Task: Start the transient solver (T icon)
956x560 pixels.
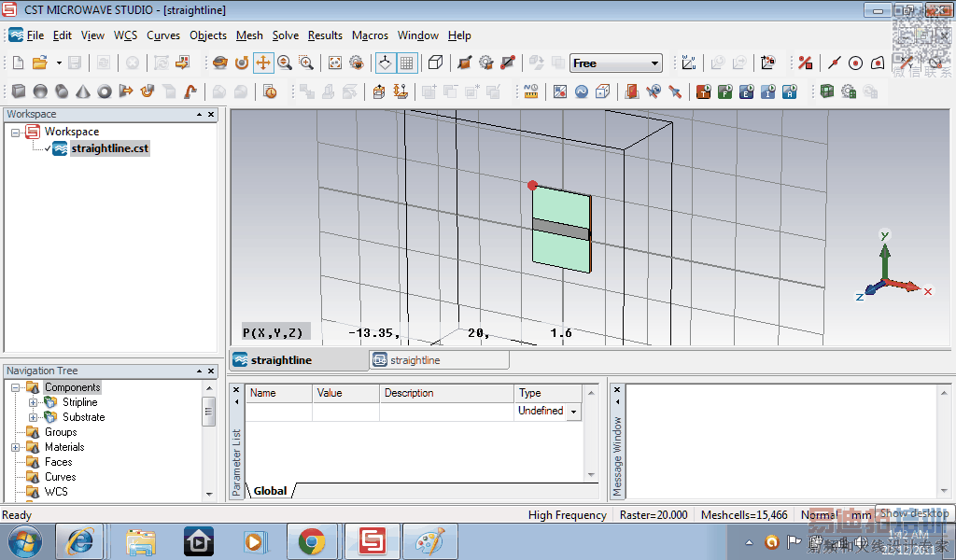Action: tap(702, 91)
